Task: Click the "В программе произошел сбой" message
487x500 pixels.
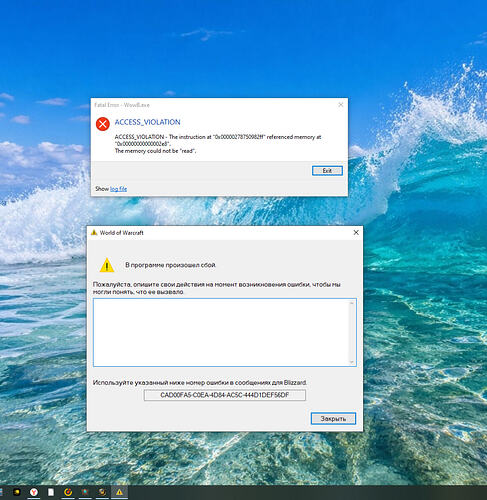Action: pyautogui.click(x=170, y=265)
